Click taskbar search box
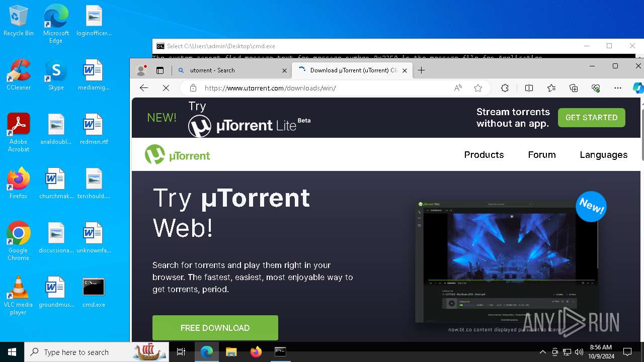Image resolution: width=644 pixels, height=362 pixels. (97, 352)
